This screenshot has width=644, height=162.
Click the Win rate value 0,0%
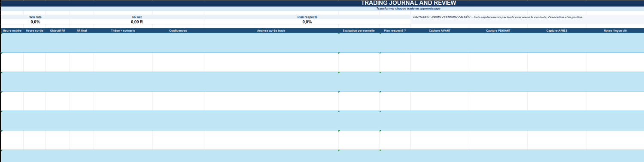tap(36, 22)
